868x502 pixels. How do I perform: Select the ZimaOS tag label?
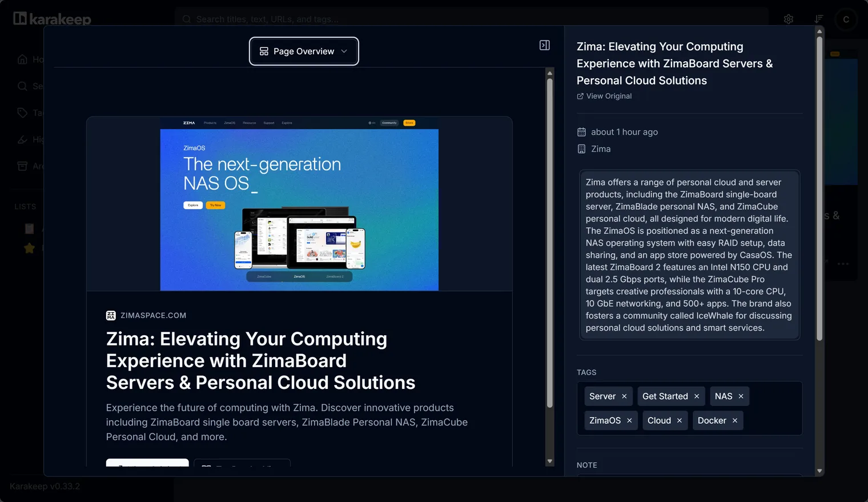(x=605, y=420)
